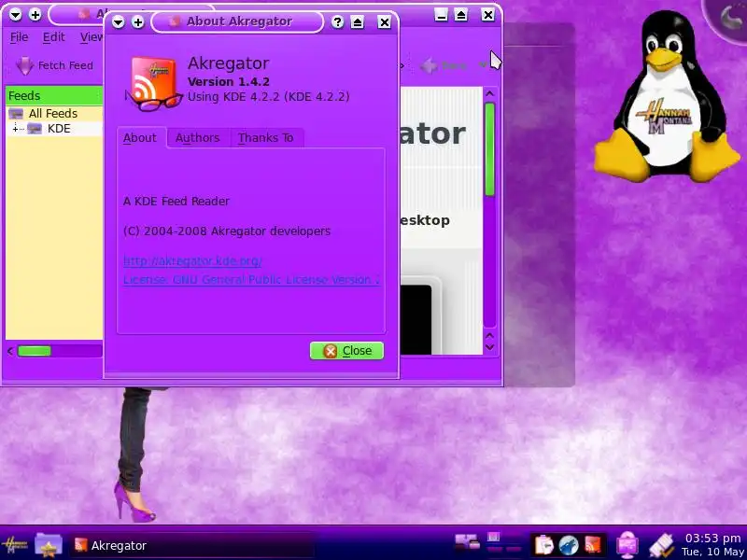Select the About tab
Viewport: 747px width, 560px height.
(x=140, y=137)
